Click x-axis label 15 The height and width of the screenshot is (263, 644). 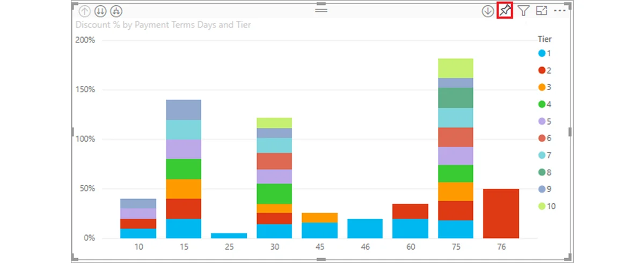click(184, 248)
